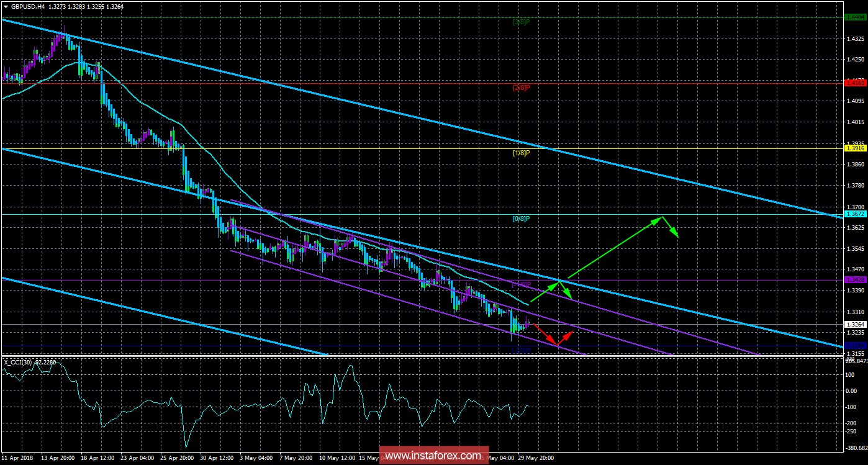This screenshot has width=868, height=465.
Task: Select the high price value 1.3283
Action: click(76, 7)
